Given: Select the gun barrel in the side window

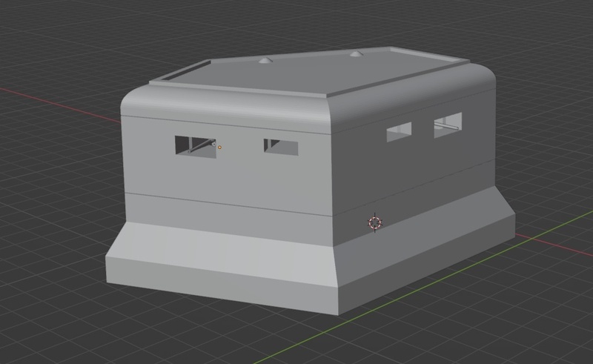Looking at the screenshot, I should 446,125.
